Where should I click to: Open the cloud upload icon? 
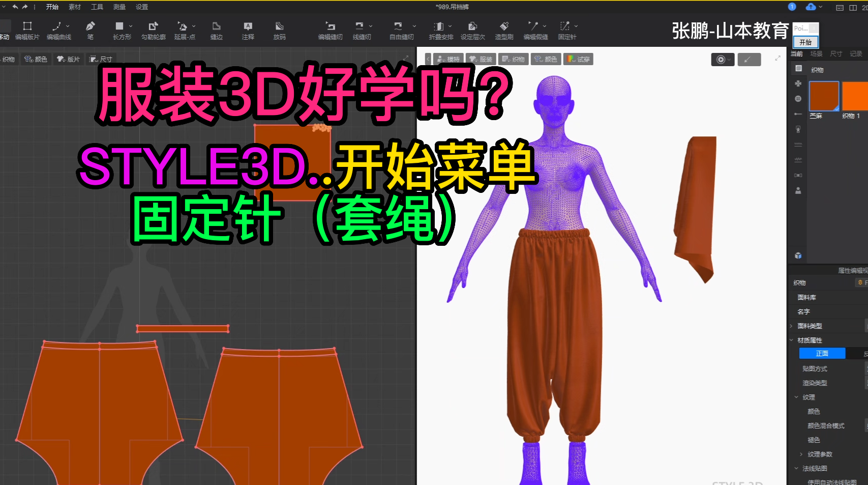tap(811, 7)
